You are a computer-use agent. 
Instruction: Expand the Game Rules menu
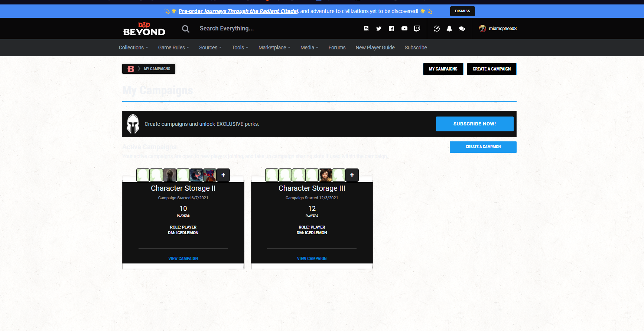click(x=173, y=47)
